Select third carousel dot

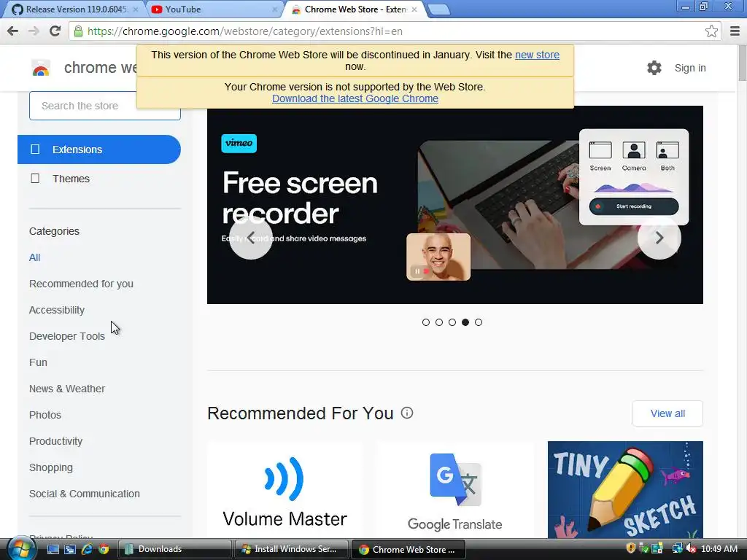pos(452,322)
